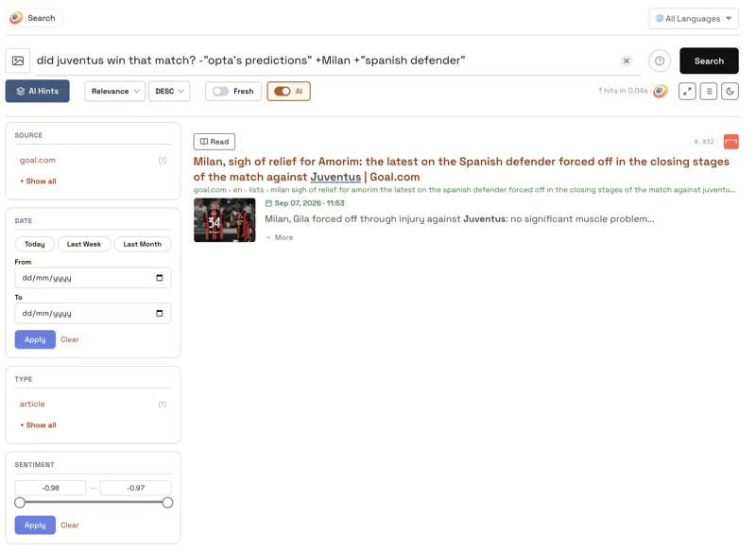Select the Last Month date filter
Screen dimensions: 756x553
pyautogui.click(x=143, y=244)
